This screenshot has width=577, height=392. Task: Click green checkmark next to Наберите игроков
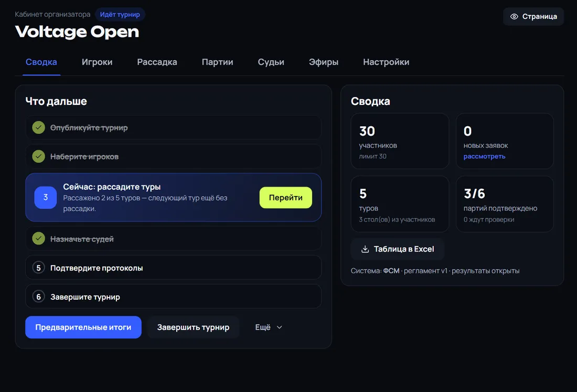pyautogui.click(x=39, y=157)
